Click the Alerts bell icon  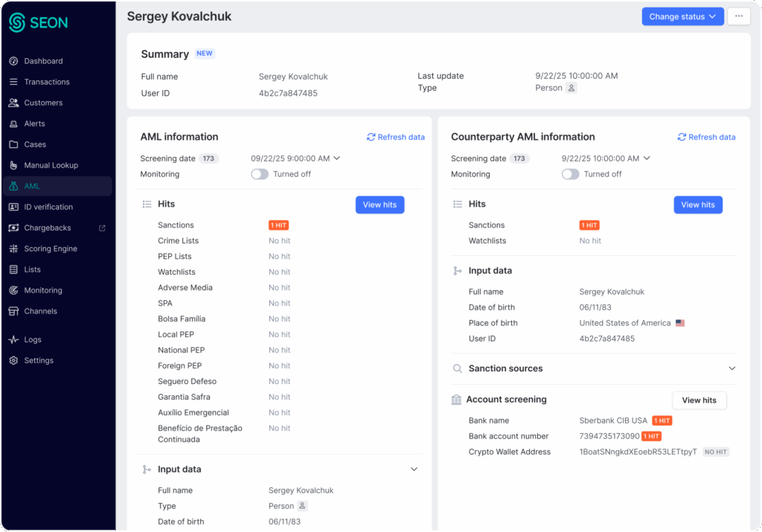[13, 124]
